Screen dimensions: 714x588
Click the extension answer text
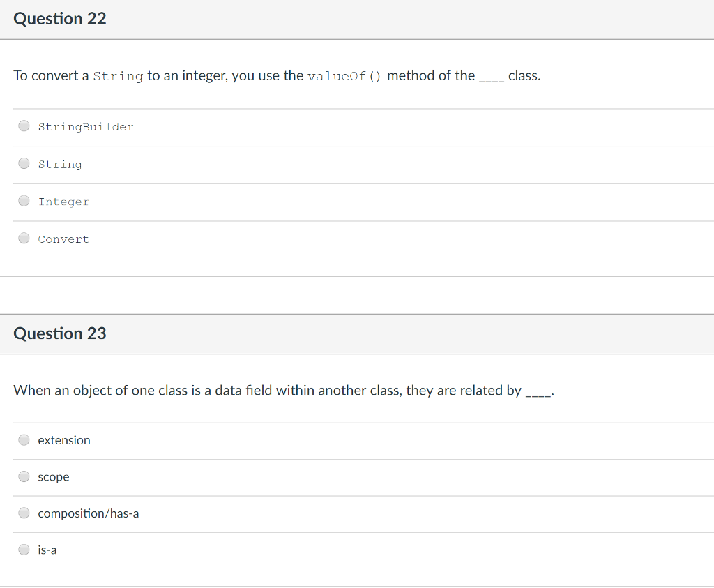[64, 440]
